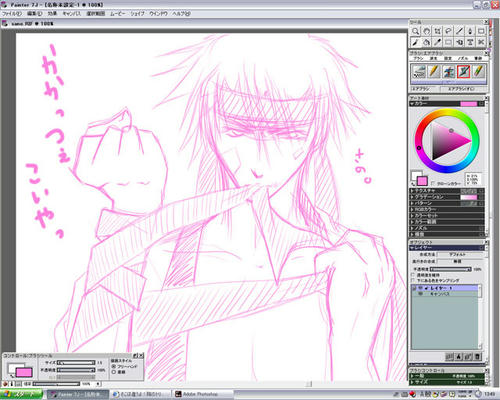Choose the red-outlined airbrush variant icon
Screen dimensions: 500x400
[463, 71]
